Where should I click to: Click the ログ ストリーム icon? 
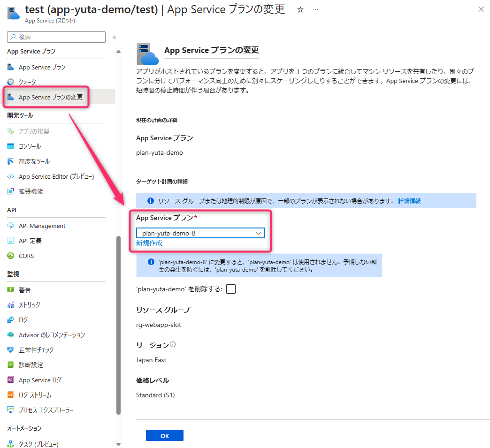tap(11, 395)
